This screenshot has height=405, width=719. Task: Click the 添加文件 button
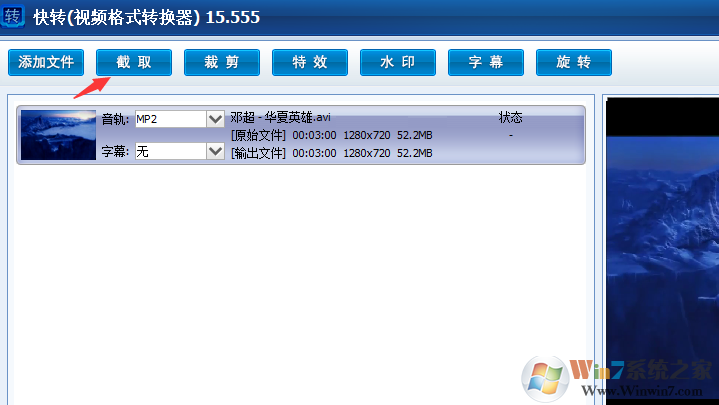[46, 62]
